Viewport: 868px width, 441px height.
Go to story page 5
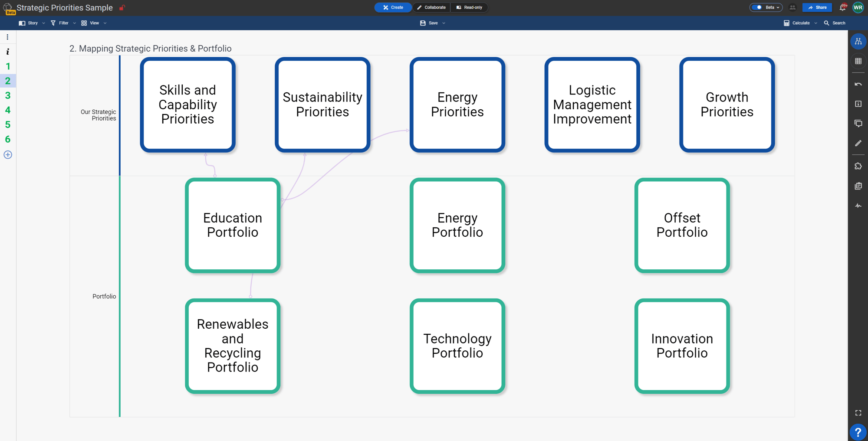[x=8, y=125]
